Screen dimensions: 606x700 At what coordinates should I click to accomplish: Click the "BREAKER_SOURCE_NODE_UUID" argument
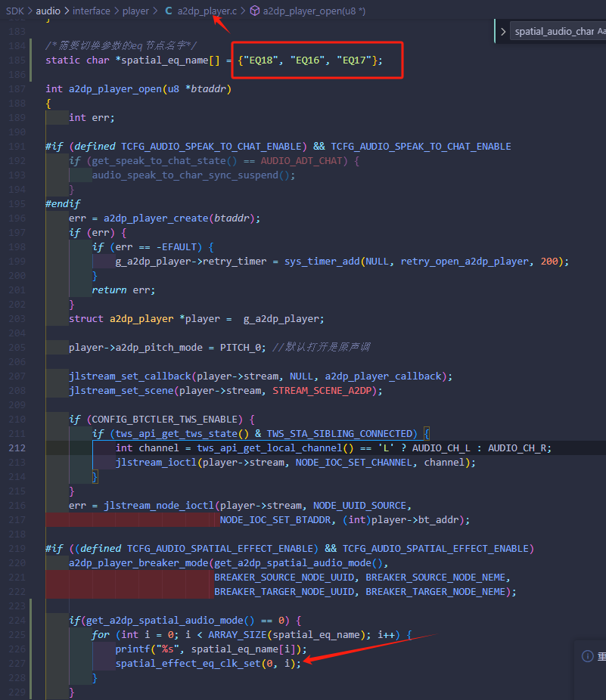pyautogui.click(x=284, y=578)
